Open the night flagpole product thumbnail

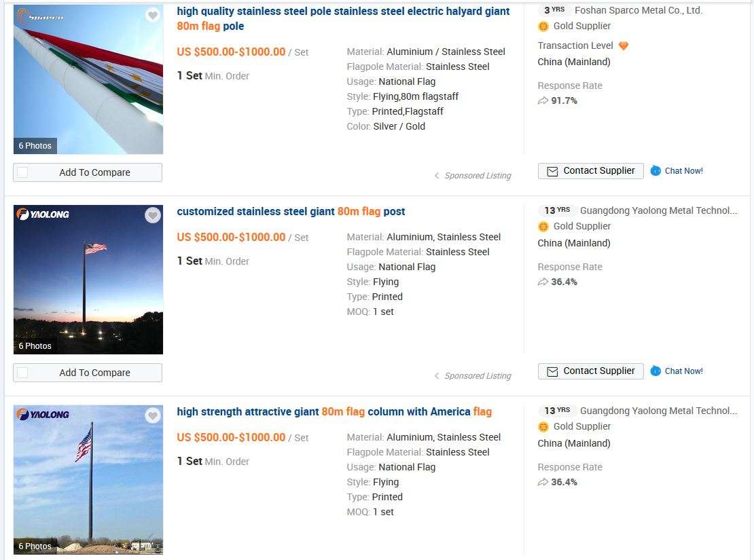pyautogui.click(x=88, y=280)
